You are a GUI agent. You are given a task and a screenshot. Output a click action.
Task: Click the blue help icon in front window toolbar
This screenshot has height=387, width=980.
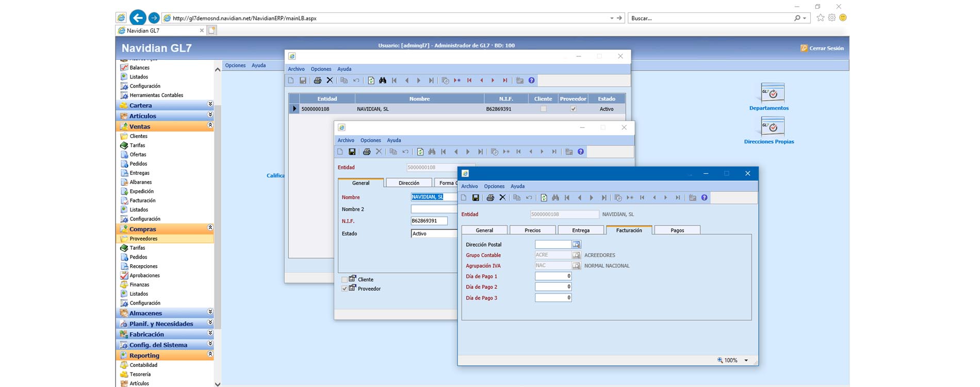[704, 198]
